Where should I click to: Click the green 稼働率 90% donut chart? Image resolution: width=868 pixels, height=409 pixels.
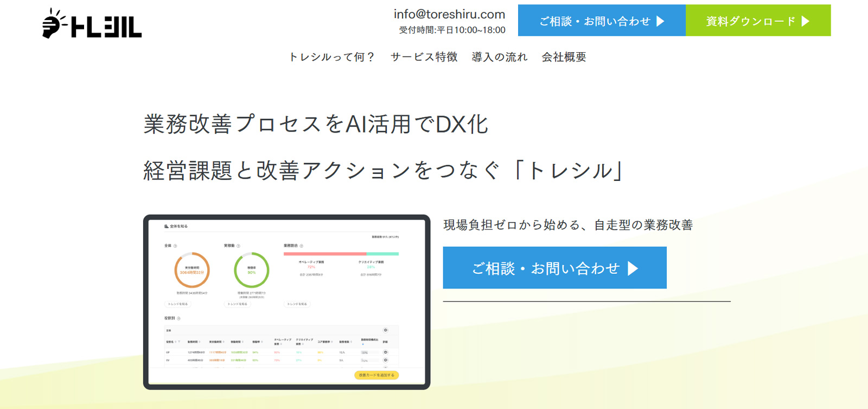[251, 270]
